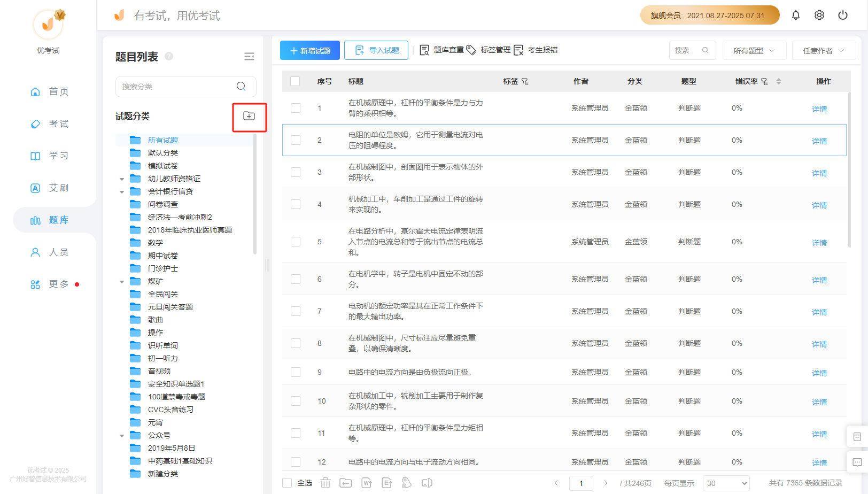
Task: Click the power logout icon
Action: pos(843,16)
